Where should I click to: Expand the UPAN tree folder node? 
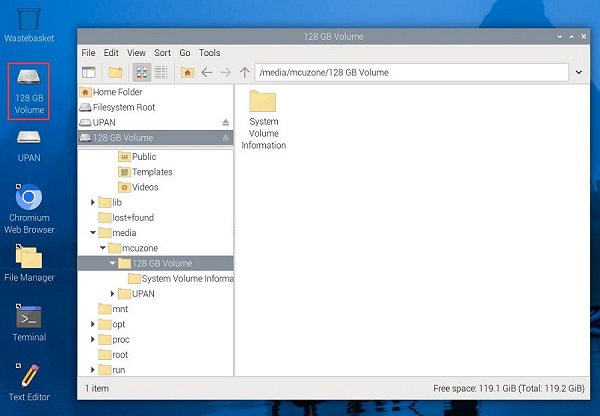pos(112,294)
